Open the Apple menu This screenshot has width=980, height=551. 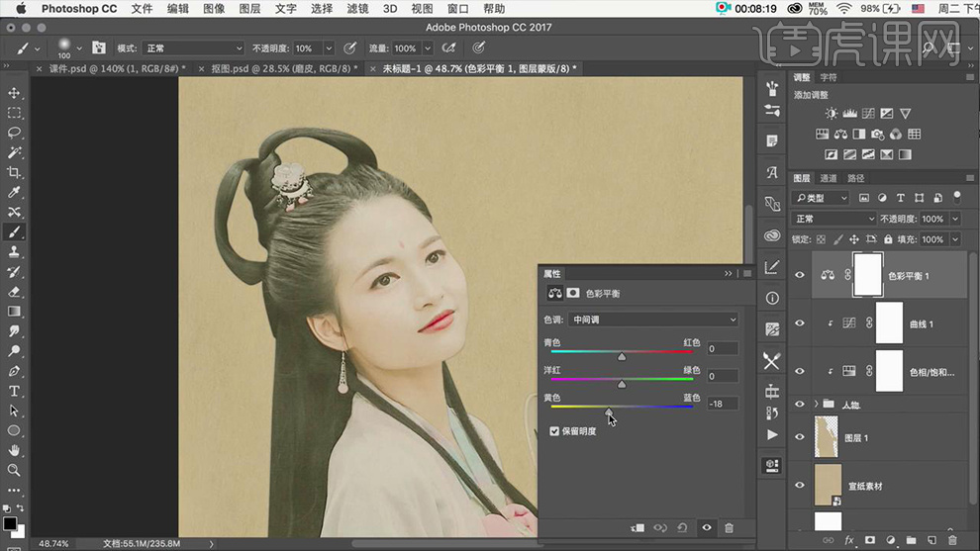(21, 9)
